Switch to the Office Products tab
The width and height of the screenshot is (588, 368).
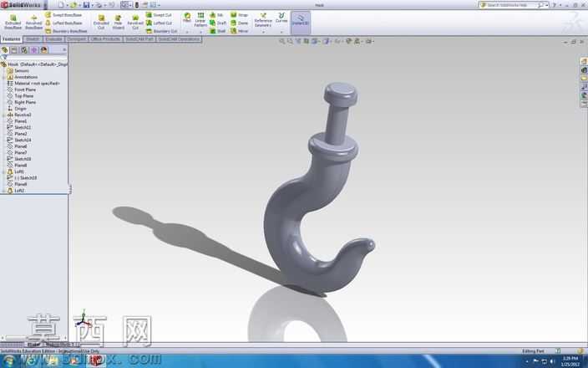tap(105, 39)
